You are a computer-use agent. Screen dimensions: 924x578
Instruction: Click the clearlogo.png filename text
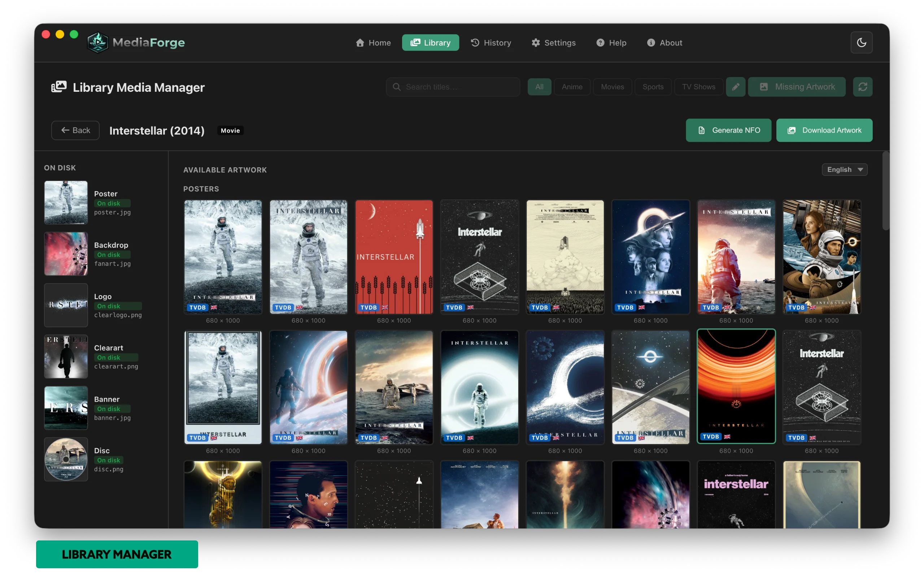(x=118, y=315)
